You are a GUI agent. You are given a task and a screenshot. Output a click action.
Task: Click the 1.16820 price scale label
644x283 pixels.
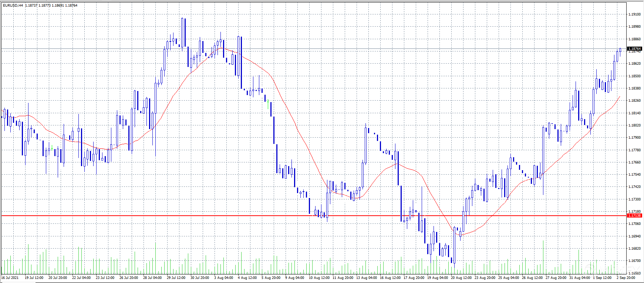point(634,249)
